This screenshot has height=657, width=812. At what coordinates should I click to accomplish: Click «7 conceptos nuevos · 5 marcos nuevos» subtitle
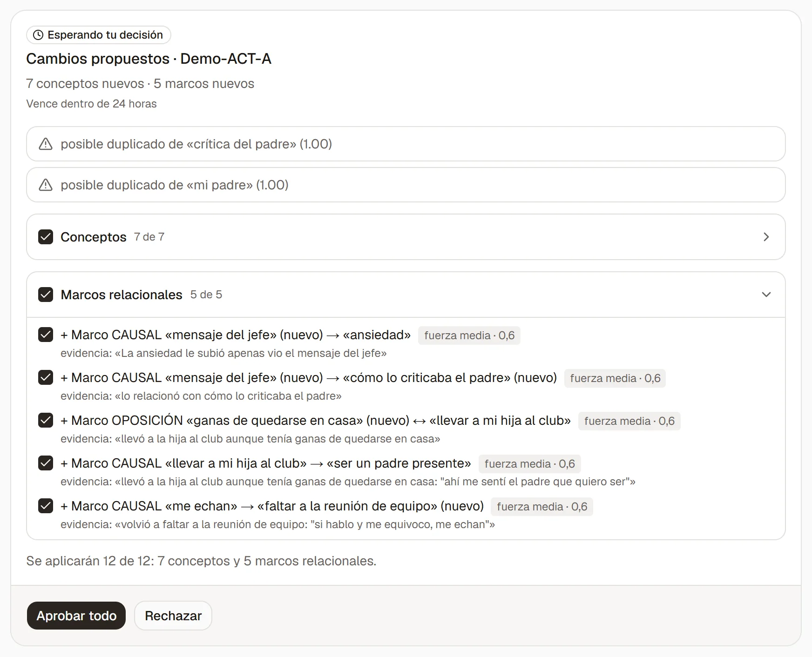(140, 84)
